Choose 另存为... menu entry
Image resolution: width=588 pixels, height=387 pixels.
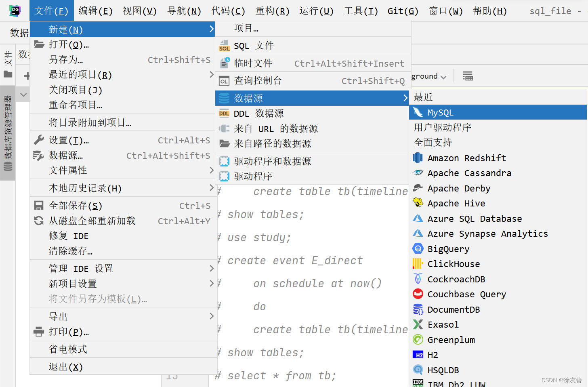(x=124, y=59)
